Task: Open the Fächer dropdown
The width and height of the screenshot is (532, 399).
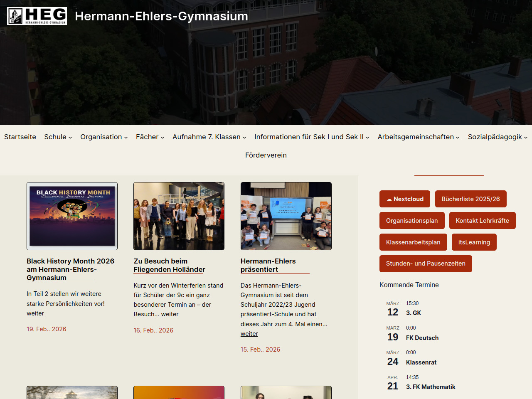Action: click(150, 137)
